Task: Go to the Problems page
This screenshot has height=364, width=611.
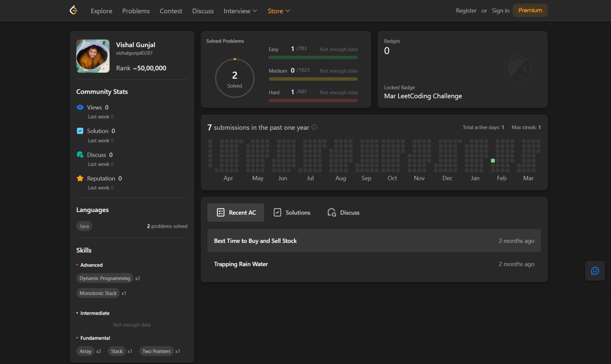Action: (x=136, y=11)
